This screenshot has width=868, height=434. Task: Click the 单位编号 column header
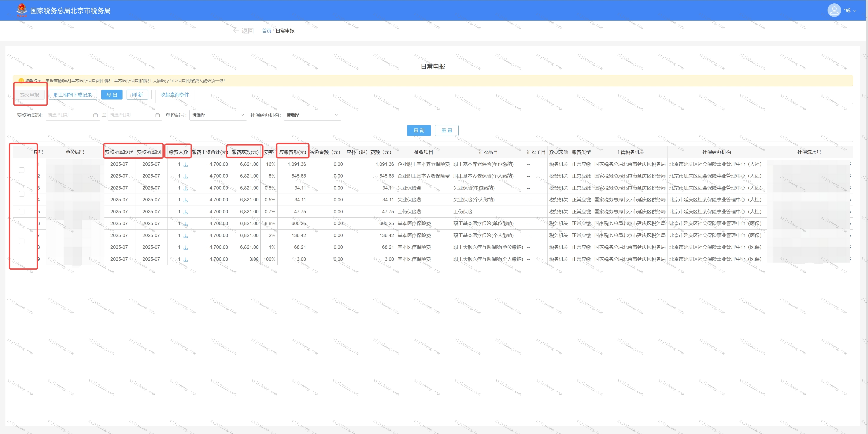click(75, 152)
